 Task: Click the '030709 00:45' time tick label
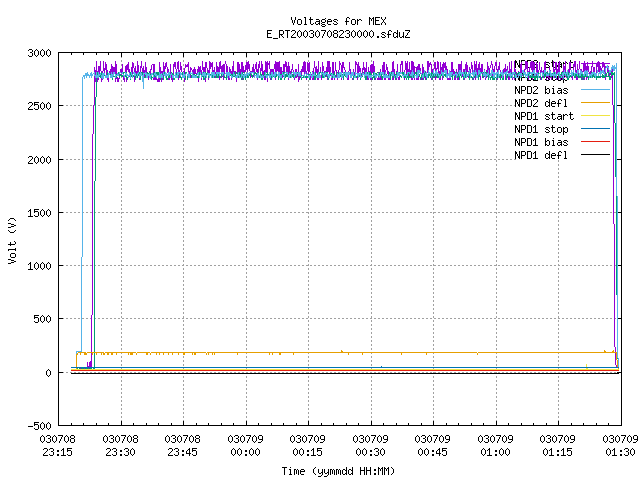tap(432, 445)
